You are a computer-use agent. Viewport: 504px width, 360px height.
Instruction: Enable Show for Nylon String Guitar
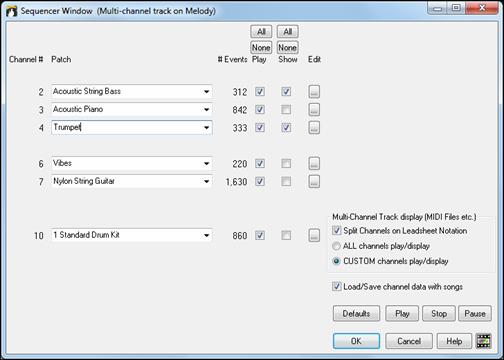click(286, 181)
